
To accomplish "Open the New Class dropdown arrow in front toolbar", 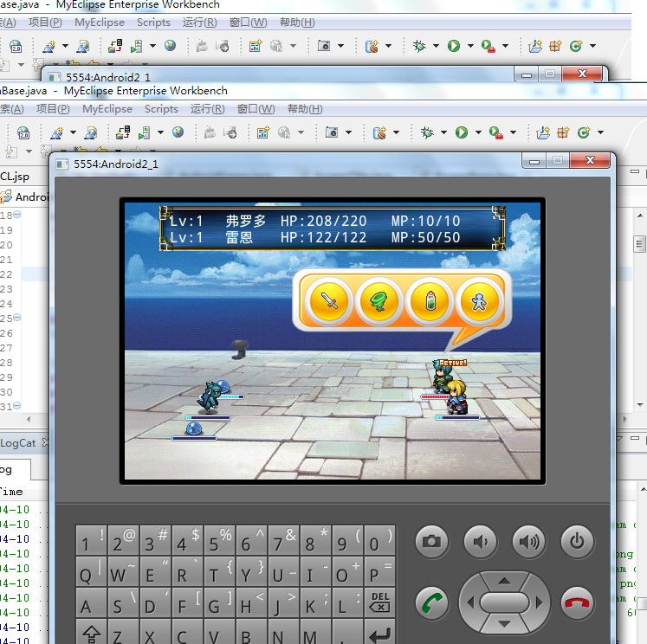I will pos(600,132).
